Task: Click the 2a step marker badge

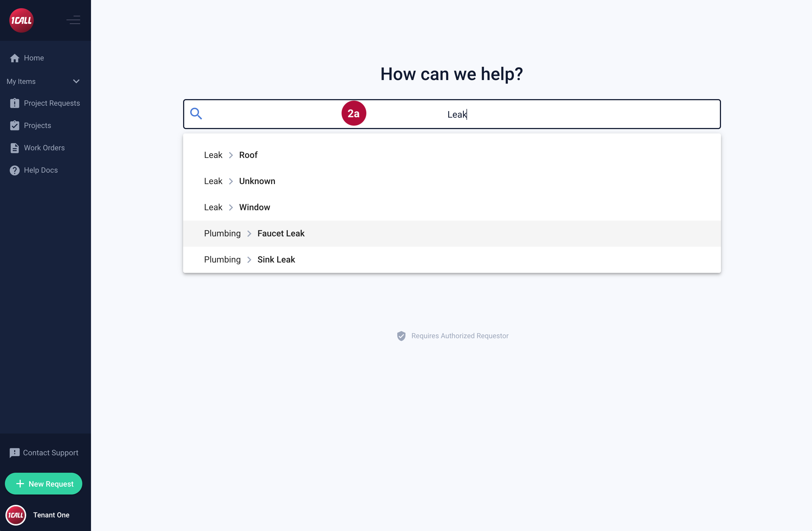Action: click(x=354, y=114)
